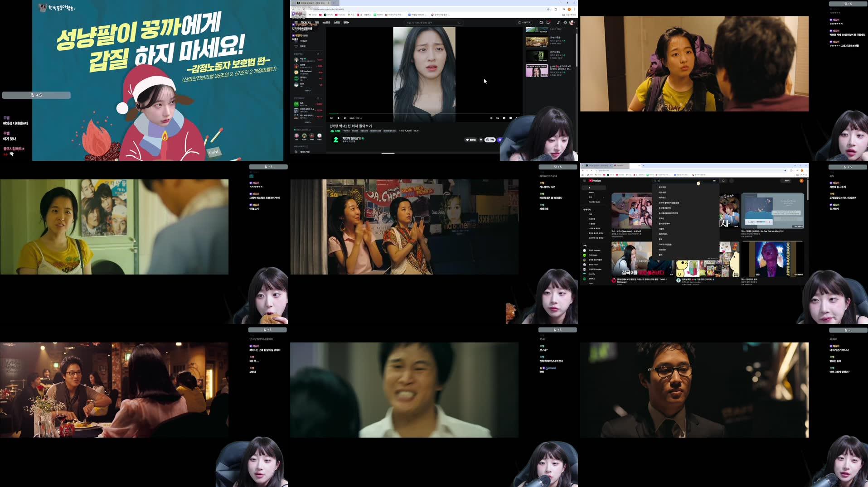Select YouTube Music in YouTube sidebar

point(594,202)
